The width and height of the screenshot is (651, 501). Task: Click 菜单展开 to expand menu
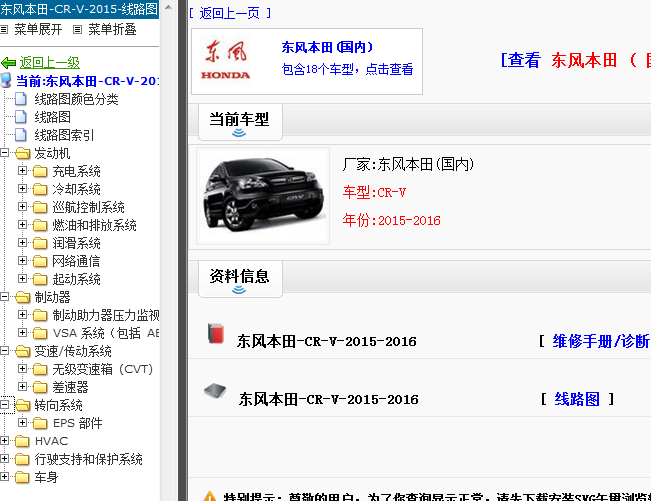click(x=38, y=29)
